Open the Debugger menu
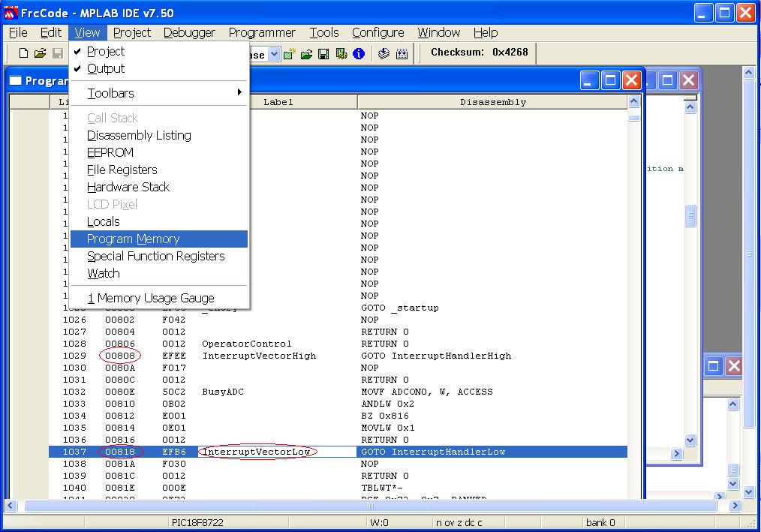 pos(189,32)
